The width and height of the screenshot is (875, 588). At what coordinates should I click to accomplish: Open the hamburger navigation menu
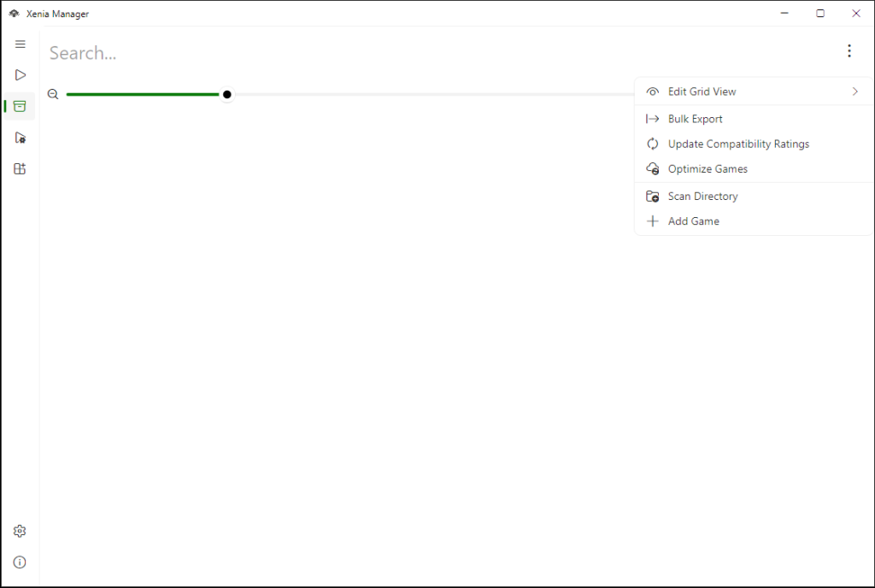[21, 44]
